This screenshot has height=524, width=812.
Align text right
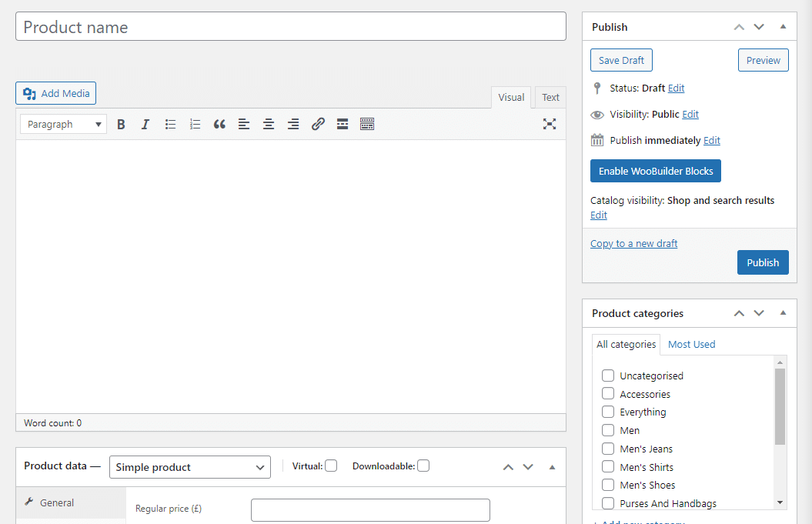click(293, 125)
